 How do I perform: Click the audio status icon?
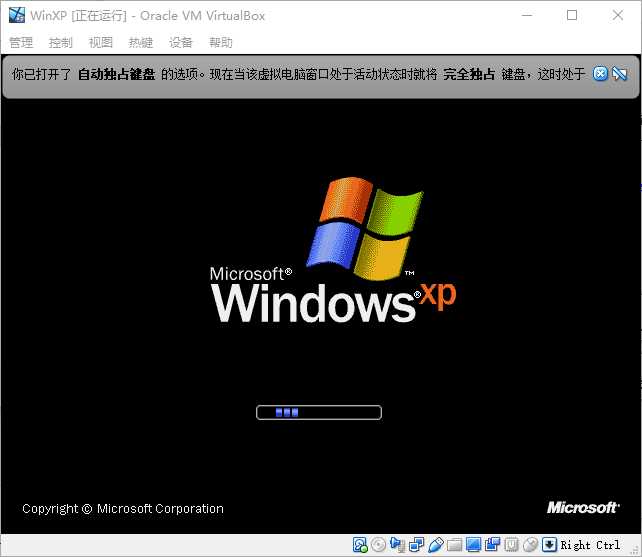[x=397, y=545]
